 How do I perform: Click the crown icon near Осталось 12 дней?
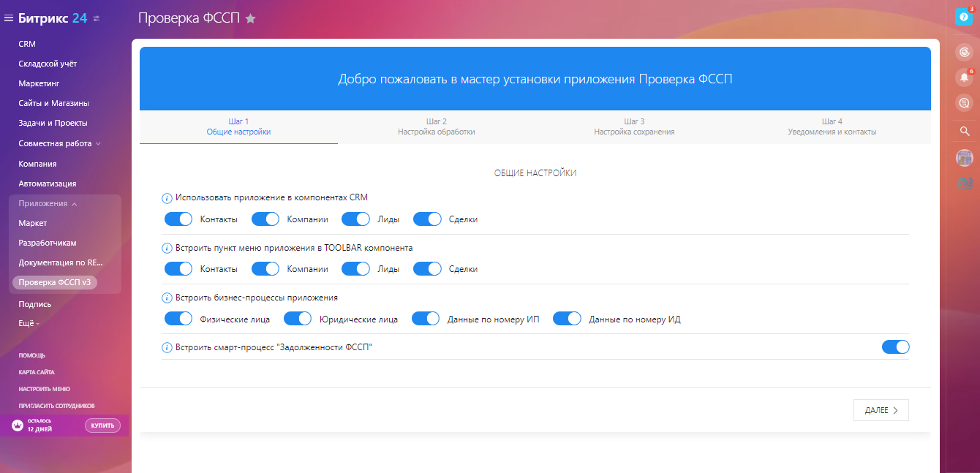(18, 425)
